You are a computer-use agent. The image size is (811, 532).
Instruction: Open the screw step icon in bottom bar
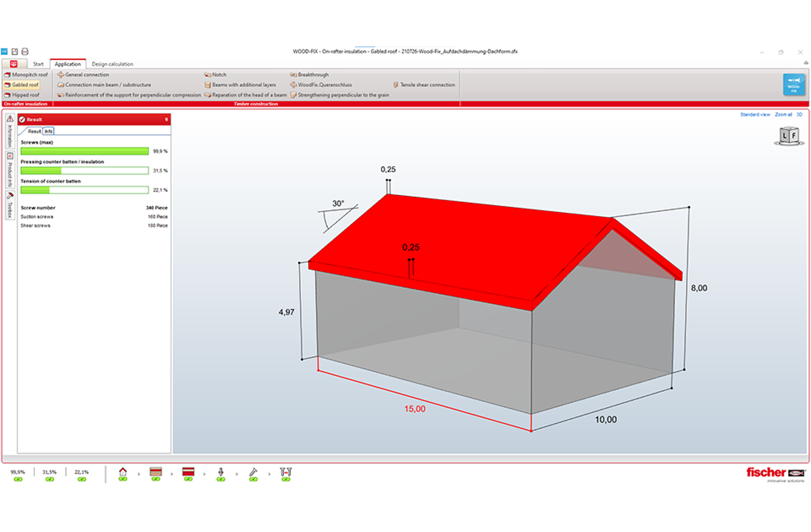[x=253, y=472]
